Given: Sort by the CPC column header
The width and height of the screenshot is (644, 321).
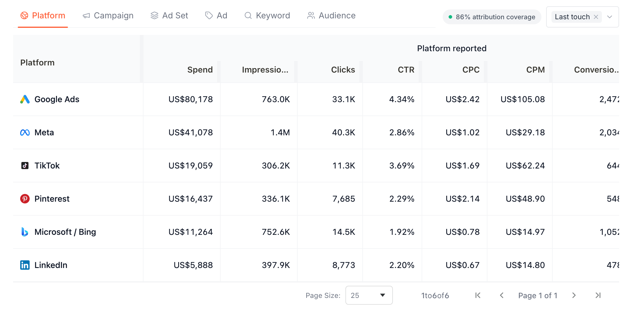Looking at the screenshot, I should tap(471, 70).
